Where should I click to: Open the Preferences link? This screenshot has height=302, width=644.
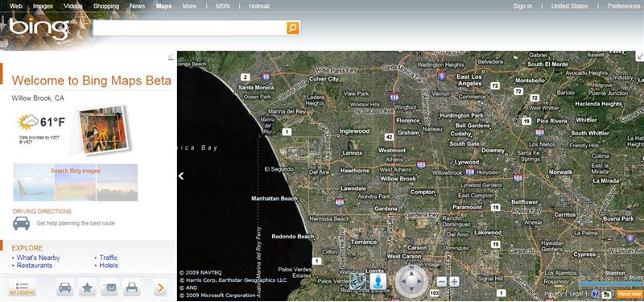pyautogui.click(x=623, y=6)
